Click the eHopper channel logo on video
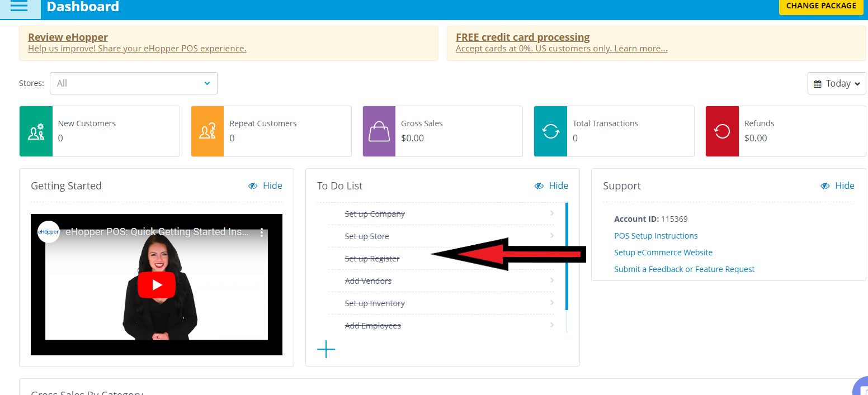The width and height of the screenshot is (868, 395). [49, 232]
